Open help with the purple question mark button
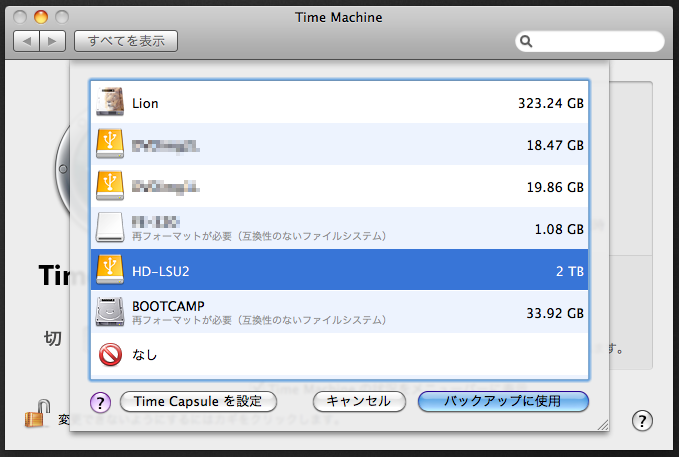 click(100, 402)
